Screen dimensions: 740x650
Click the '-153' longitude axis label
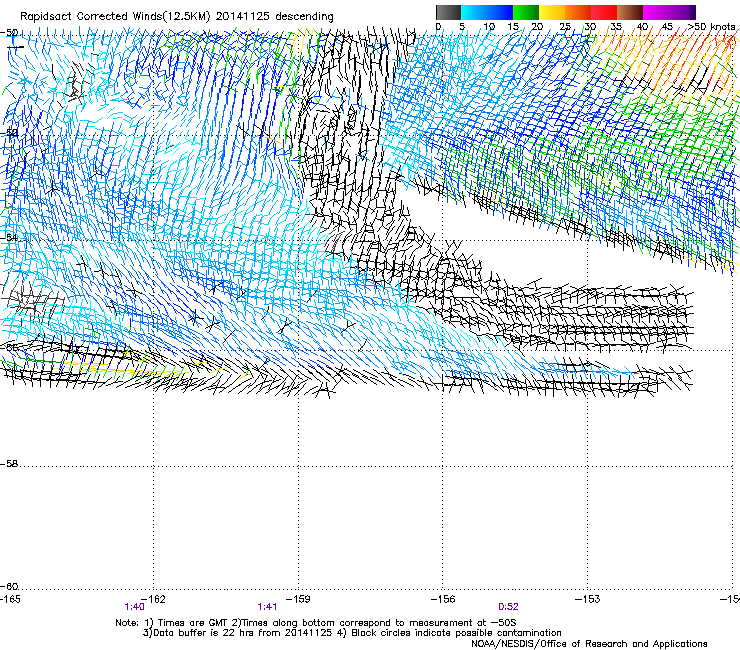coord(588,599)
